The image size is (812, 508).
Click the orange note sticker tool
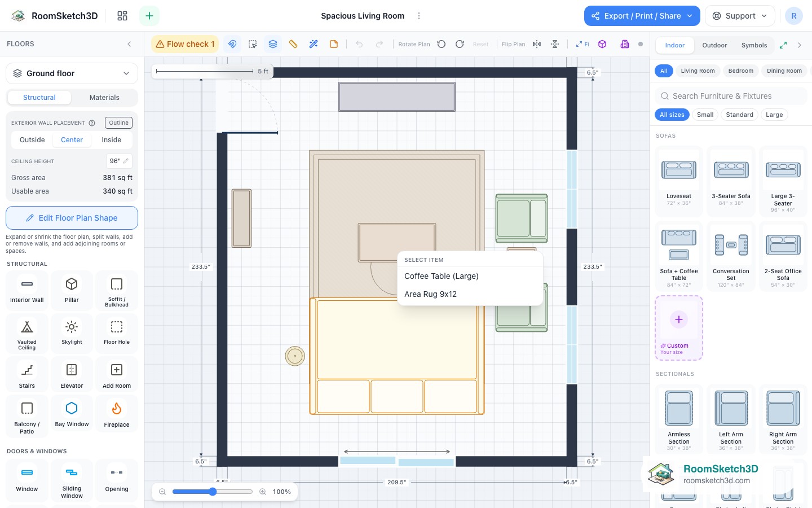(x=334, y=44)
